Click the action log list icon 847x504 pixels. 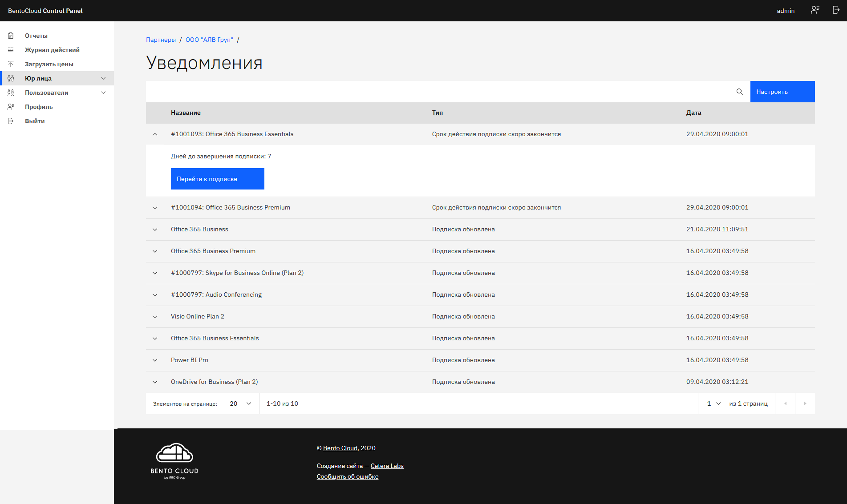coord(11,50)
